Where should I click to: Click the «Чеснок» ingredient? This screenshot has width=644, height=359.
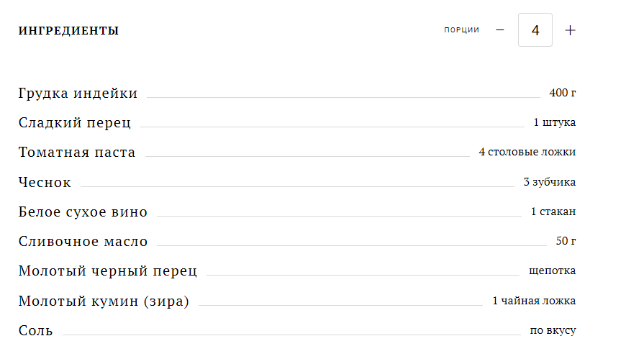pyautogui.click(x=45, y=183)
